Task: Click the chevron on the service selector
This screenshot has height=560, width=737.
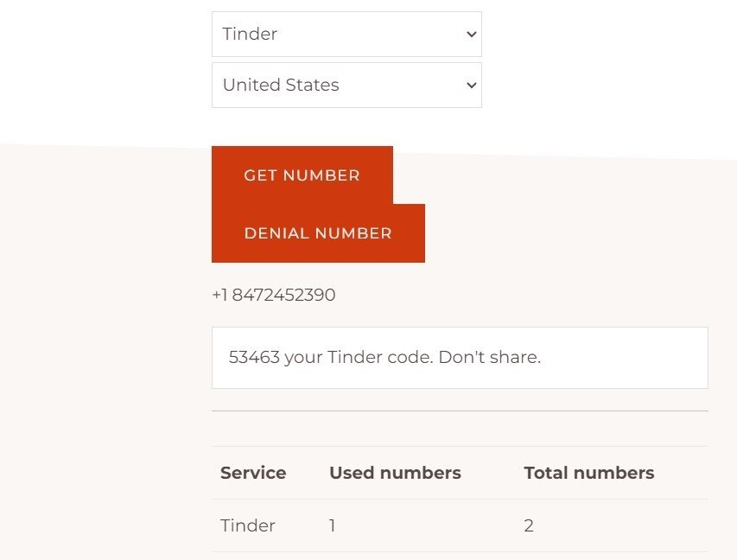Action: 470,34
